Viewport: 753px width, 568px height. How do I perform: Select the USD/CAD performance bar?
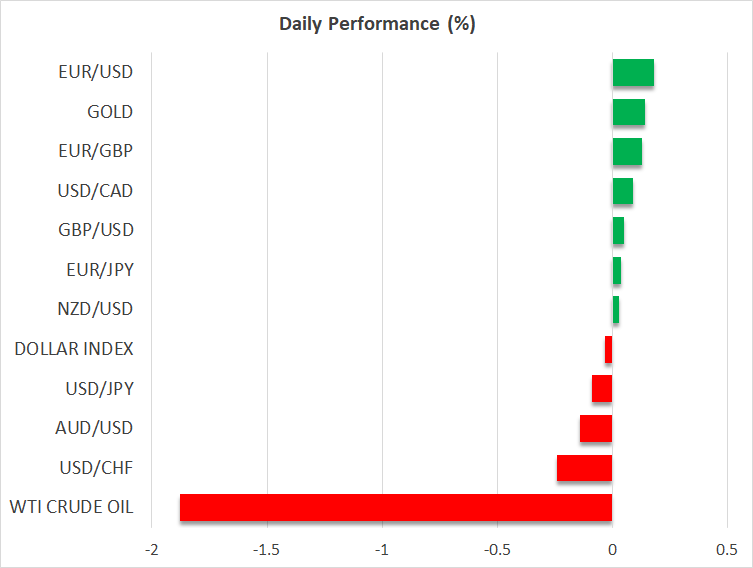click(622, 191)
